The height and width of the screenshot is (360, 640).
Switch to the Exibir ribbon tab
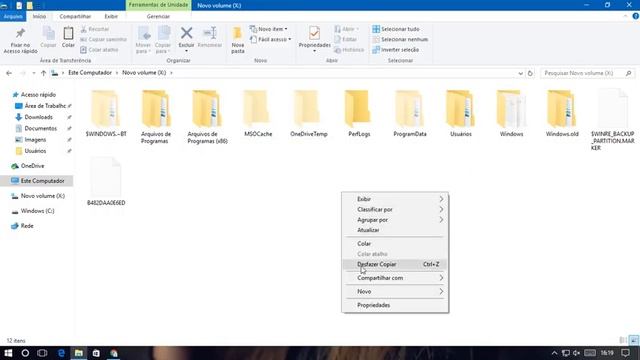click(x=111, y=16)
